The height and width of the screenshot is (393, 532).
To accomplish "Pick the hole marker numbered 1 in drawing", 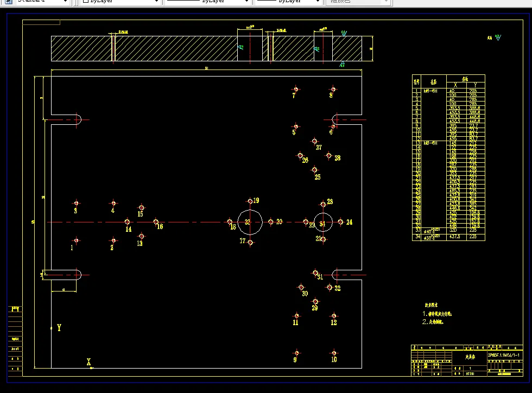I will tap(77, 240).
